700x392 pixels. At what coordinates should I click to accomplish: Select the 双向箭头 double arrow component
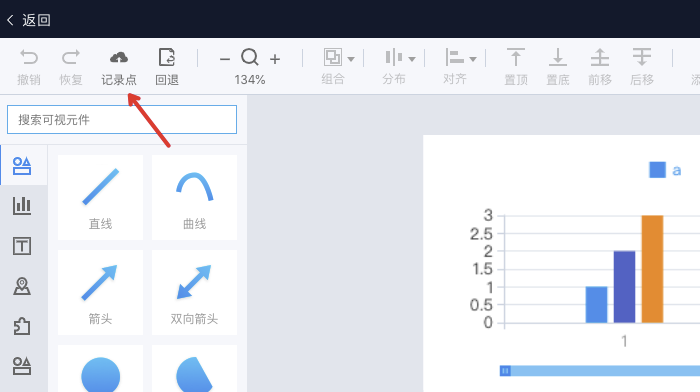click(195, 292)
